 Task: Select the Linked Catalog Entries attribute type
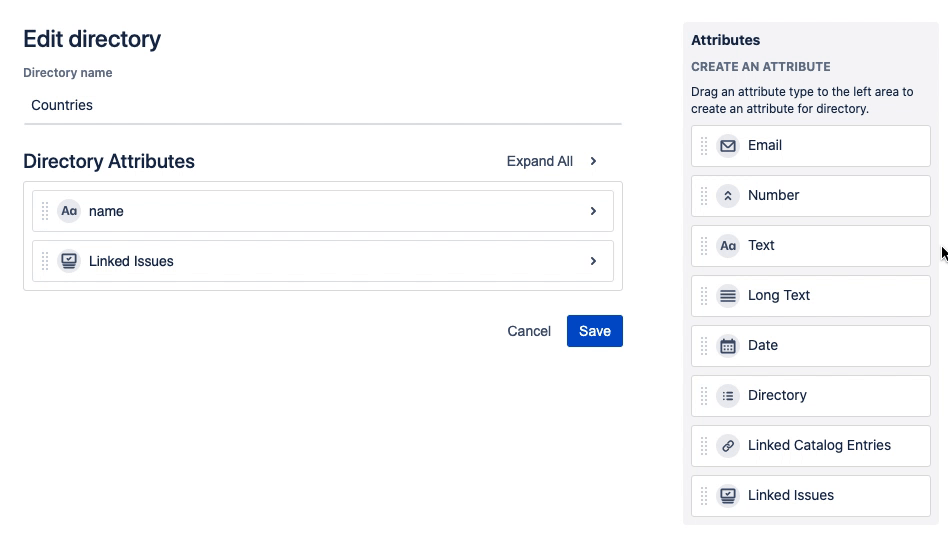(818, 446)
